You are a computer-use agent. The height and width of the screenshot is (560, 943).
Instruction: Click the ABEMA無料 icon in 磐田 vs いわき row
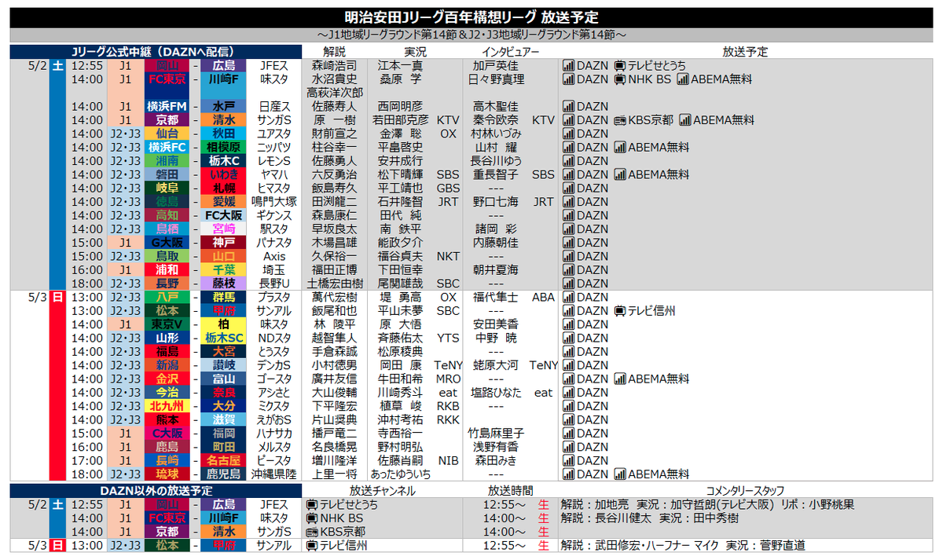click(619, 174)
